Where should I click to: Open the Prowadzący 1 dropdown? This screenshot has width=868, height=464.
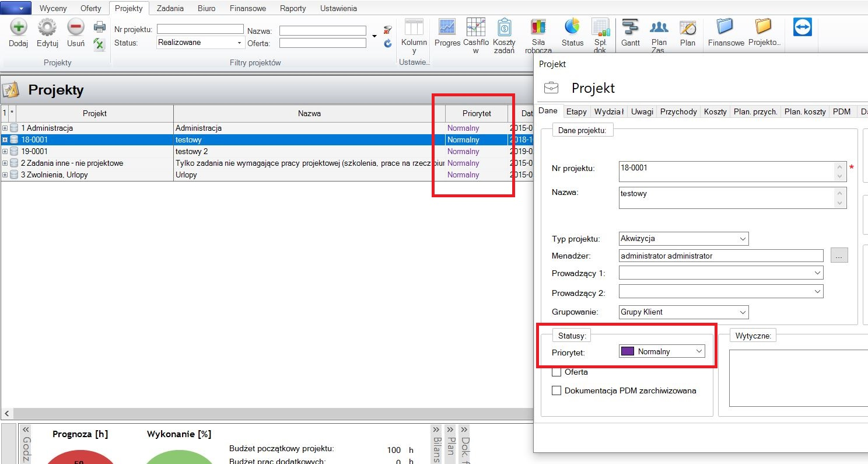point(817,273)
